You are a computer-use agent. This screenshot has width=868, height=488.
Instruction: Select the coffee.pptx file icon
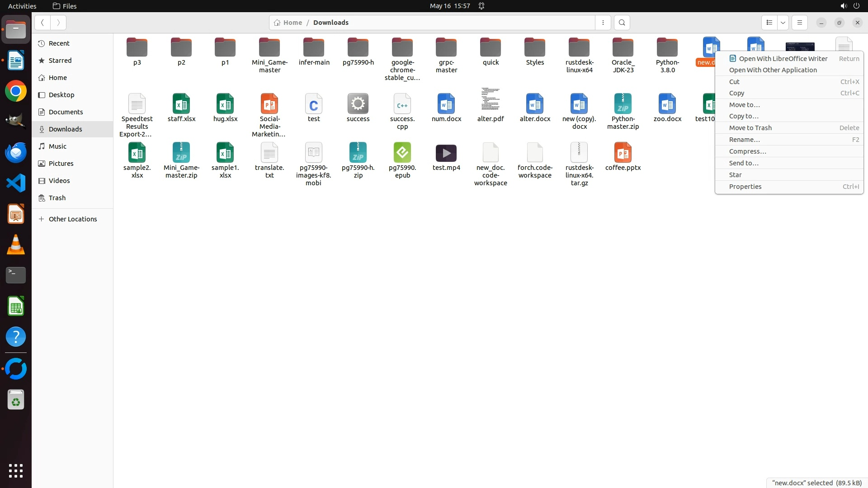623,153
